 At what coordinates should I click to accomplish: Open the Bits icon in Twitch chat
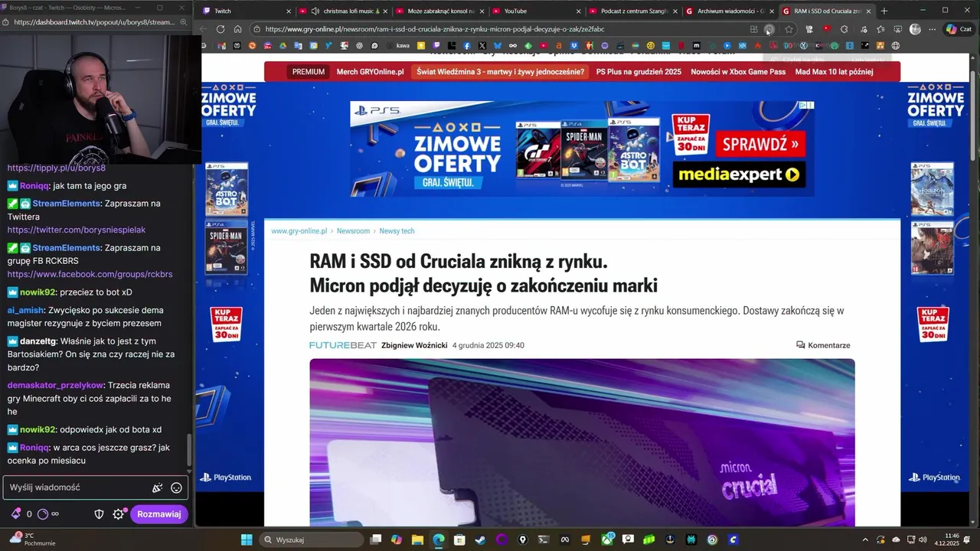(16, 514)
